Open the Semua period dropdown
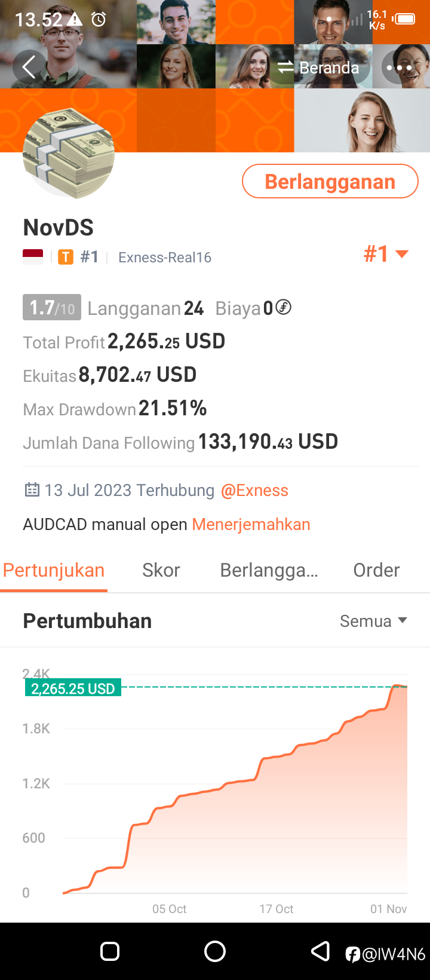Viewport: 430px width, 980px height. point(373,621)
